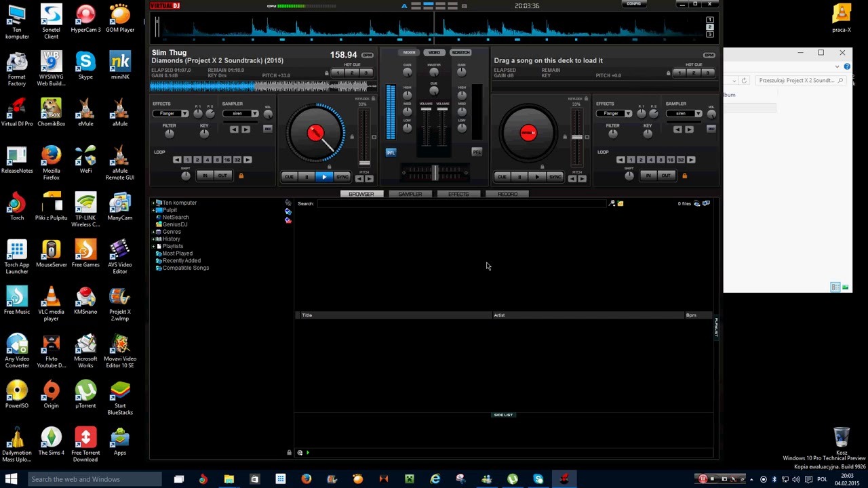This screenshot has width=868, height=488.
Task: Click the song search field
Action: pyautogui.click(x=461, y=203)
